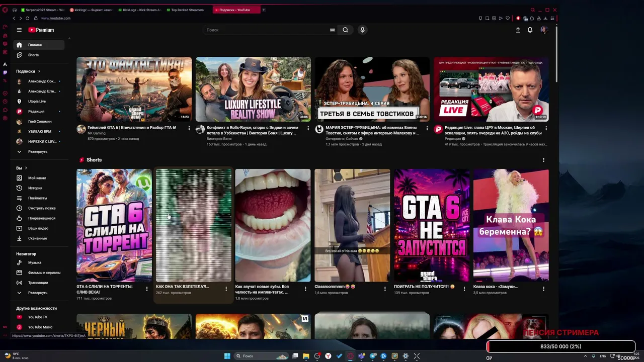644x362 pixels.
Task: Open the browser downloads icon
Action: 545,18
